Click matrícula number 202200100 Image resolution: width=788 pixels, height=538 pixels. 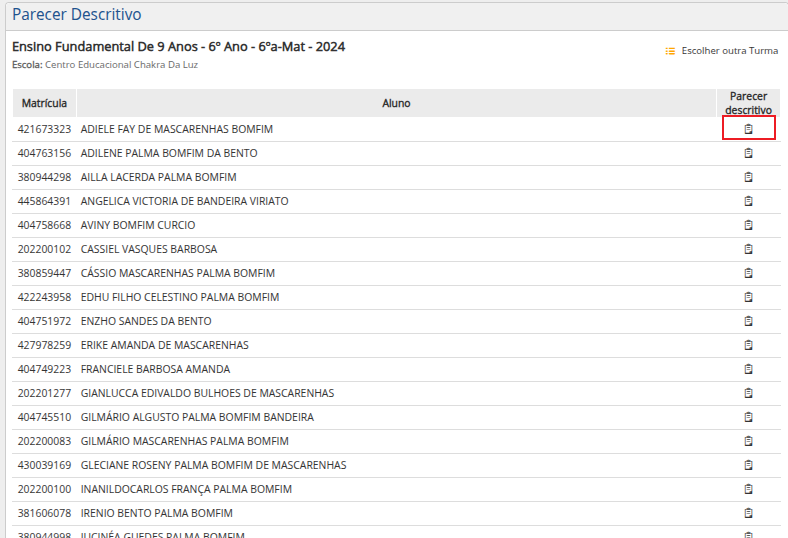(x=44, y=489)
